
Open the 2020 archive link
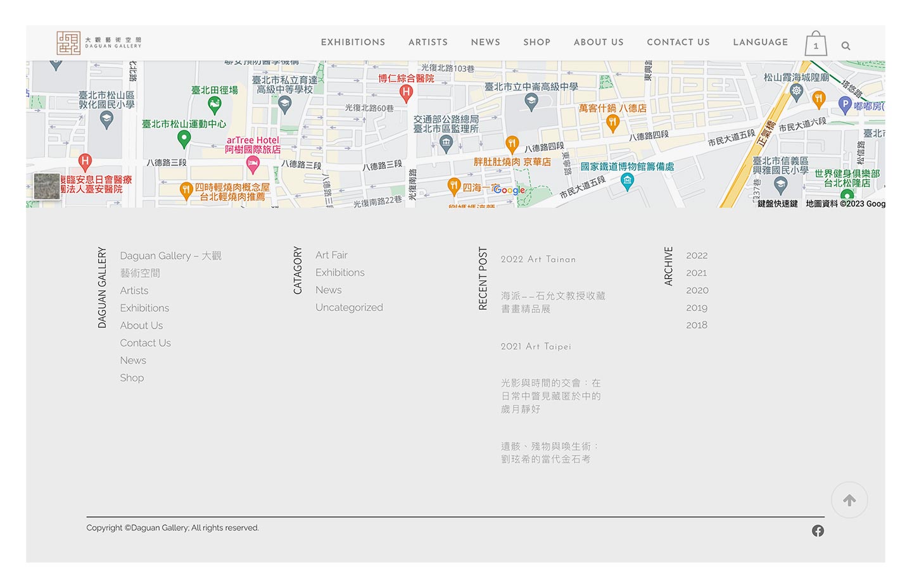(697, 290)
